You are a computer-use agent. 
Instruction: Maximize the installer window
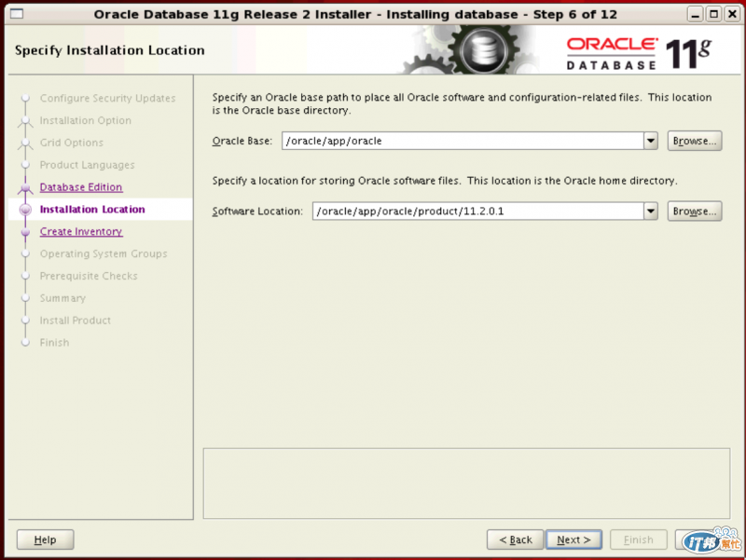tap(713, 14)
